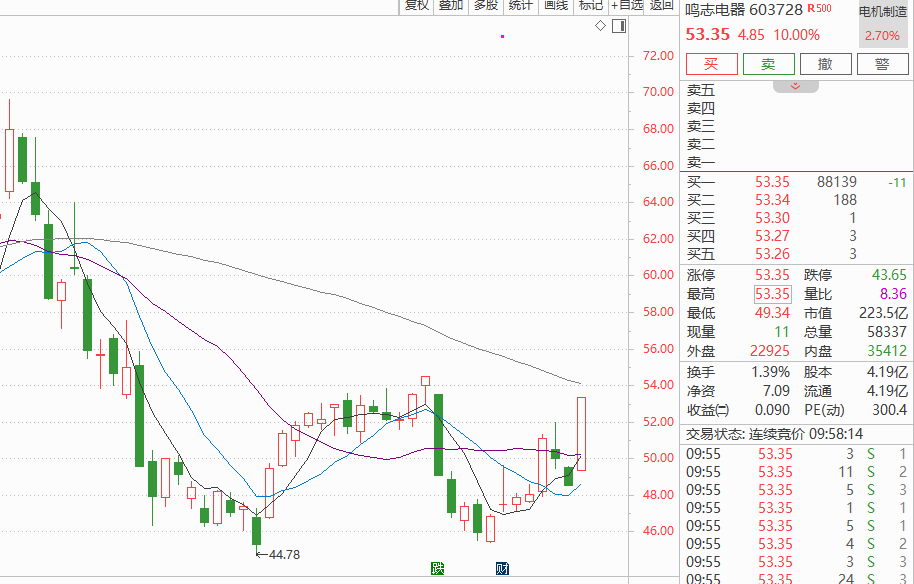Switch to 多股 multi-stock view
The width and height of the screenshot is (914, 584).
pos(486,6)
